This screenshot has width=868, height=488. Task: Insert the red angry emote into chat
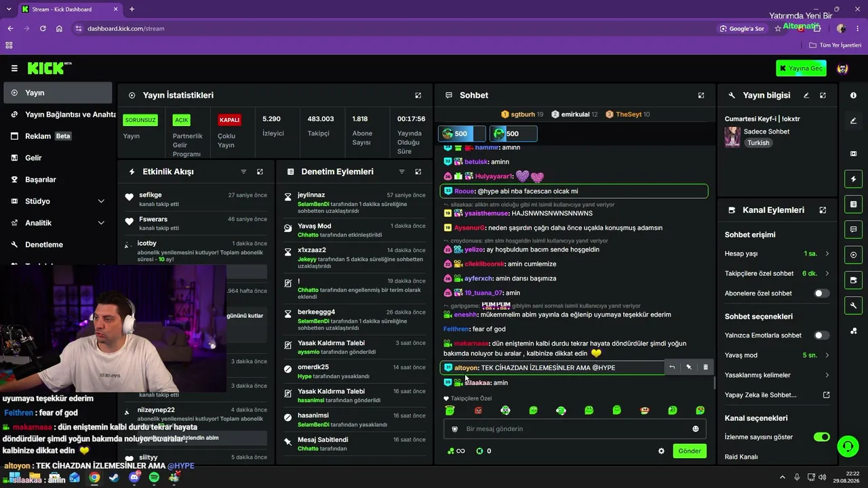tap(478, 410)
